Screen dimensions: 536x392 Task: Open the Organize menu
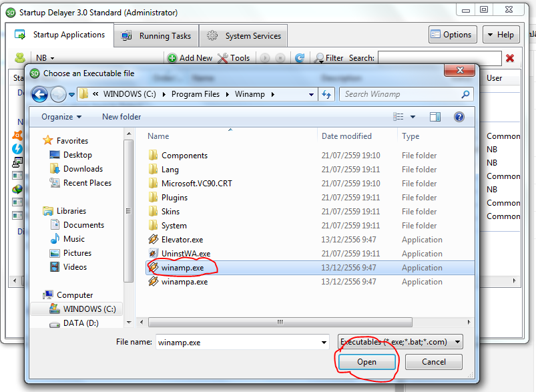tap(61, 117)
